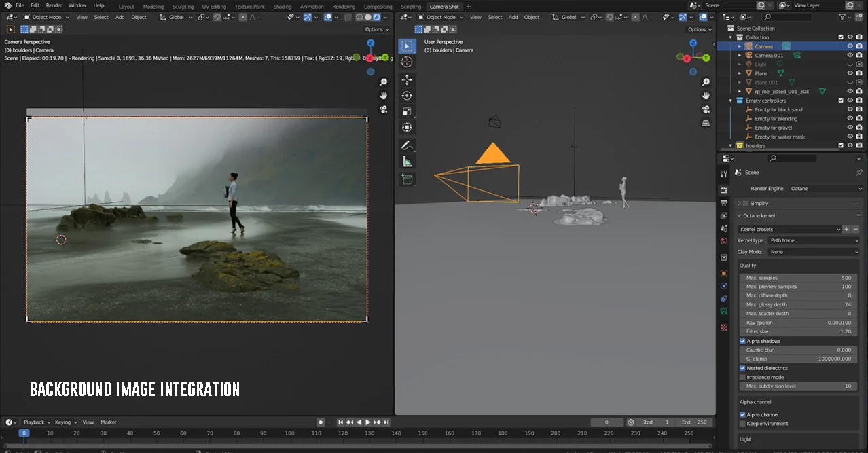The height and width of the screenshot is (453, 868).
Task: Pick the Measure tool
Action: [x=407, y=162]
